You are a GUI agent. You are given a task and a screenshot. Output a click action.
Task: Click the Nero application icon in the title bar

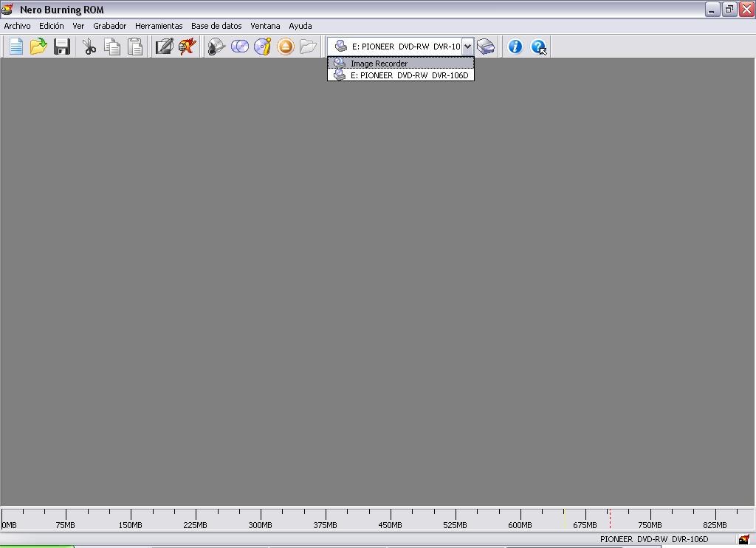pyautogui.click(x=7, y=9)
